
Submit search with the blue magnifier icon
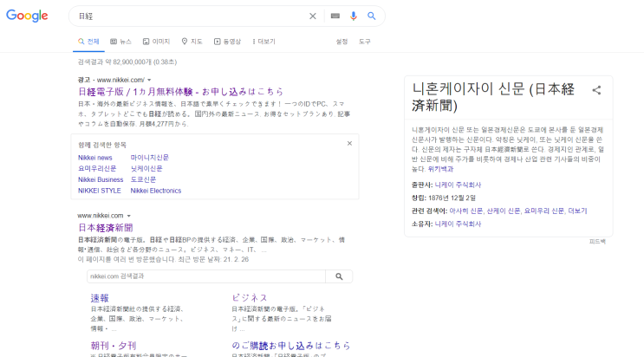(371, 16)
